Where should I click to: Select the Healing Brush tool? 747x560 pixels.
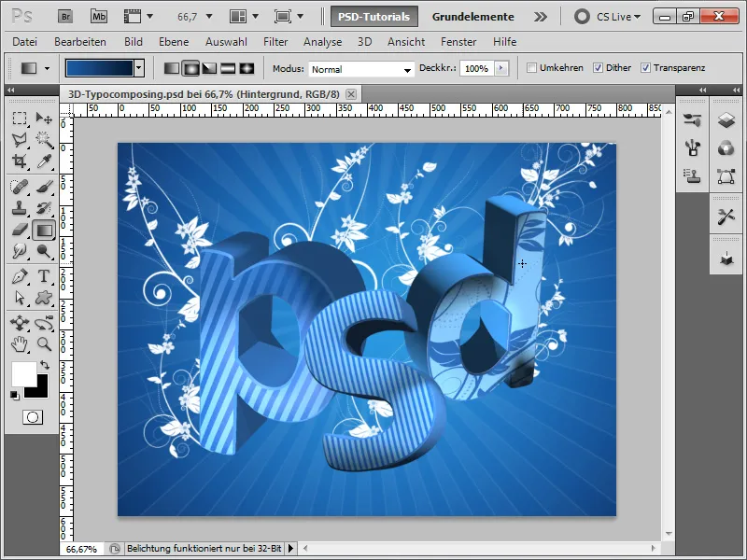coord(20,187)
